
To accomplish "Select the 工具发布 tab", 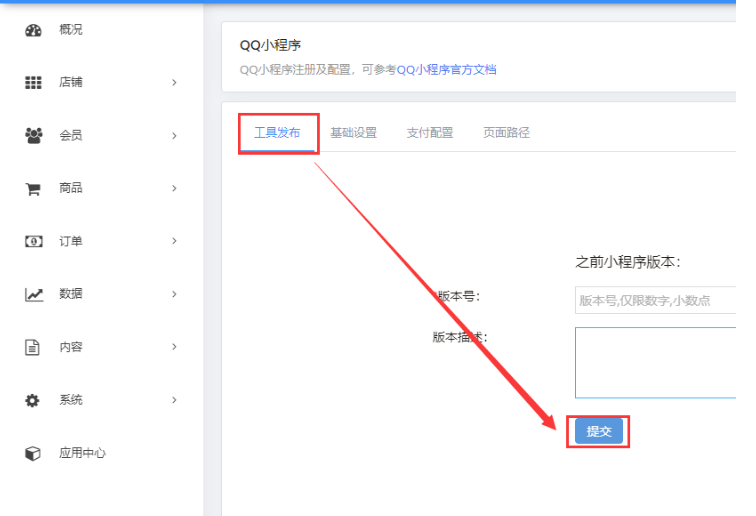I will pyautogui.click(x=277, y=133).
